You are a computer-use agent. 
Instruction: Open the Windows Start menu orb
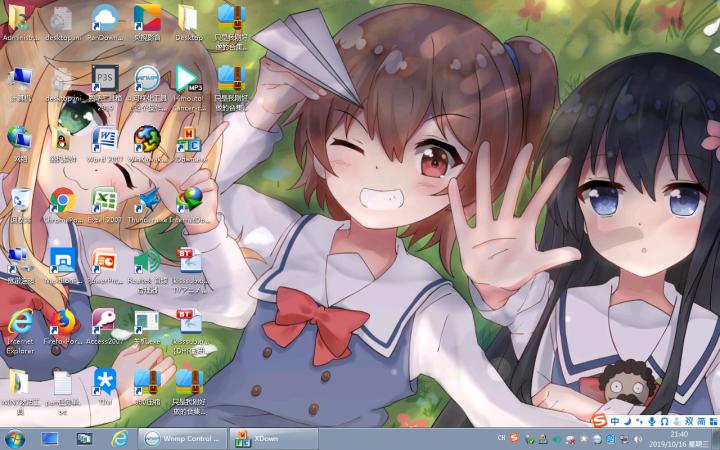[x=15, y=438]
